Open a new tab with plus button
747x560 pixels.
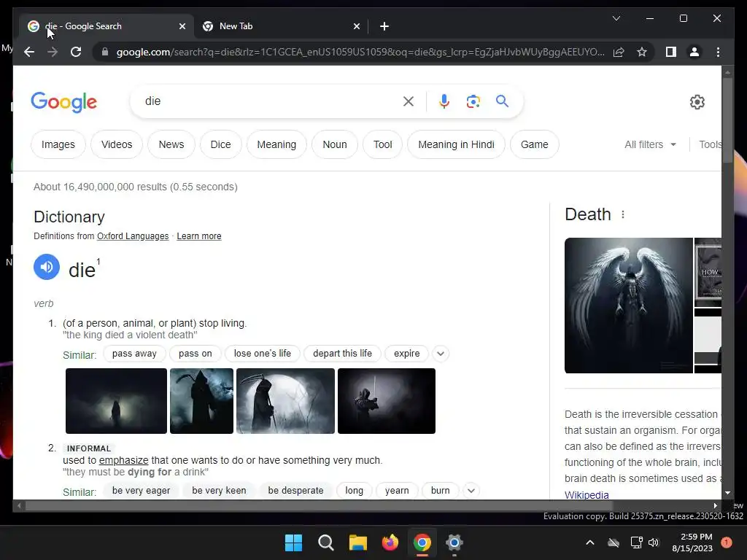(x=384, y=26)
